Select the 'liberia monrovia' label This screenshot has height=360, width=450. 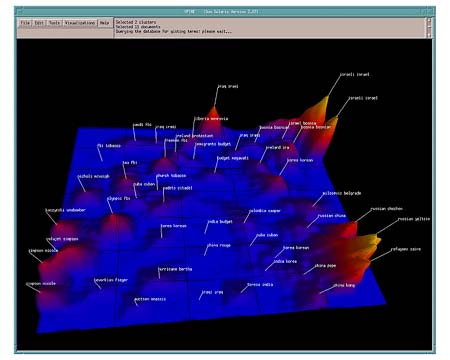tap(211, 119)
